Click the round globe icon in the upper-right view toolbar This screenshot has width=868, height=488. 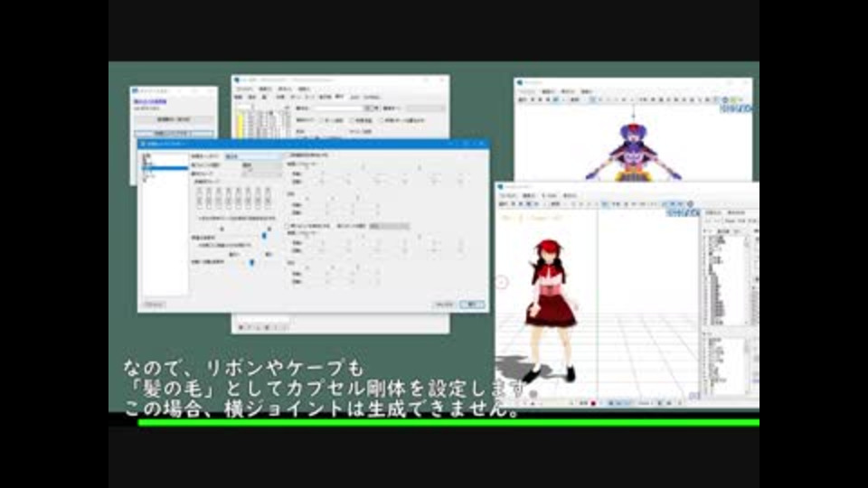coord(724,99)
